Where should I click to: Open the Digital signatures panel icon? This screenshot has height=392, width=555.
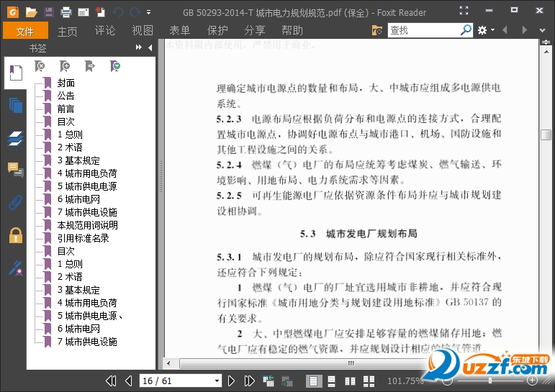(16, 268)
